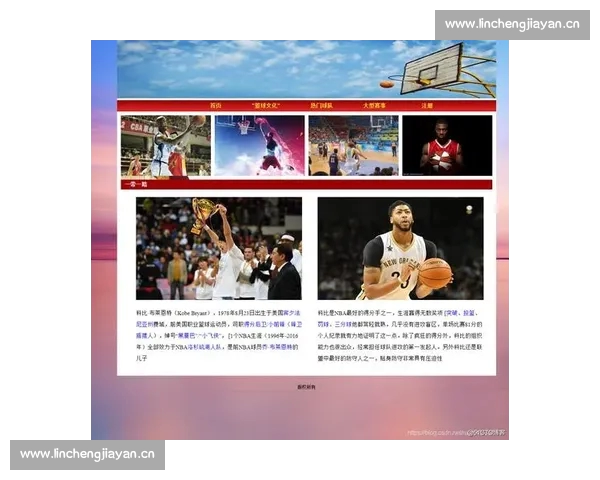
Task: Click the 罚球 link in right paragraph
Action: pos(324,325)
